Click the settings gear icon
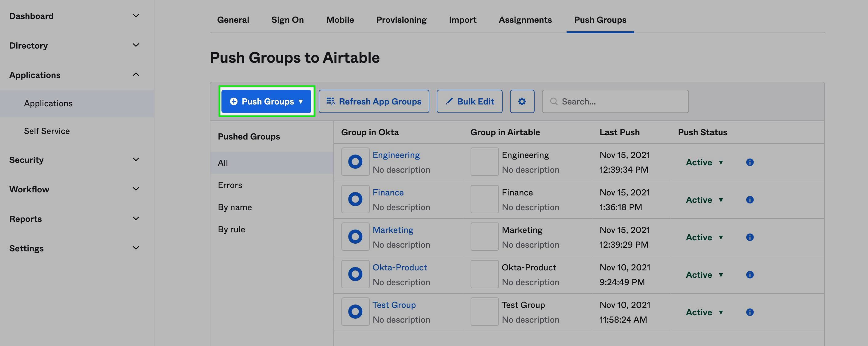Viewport: 868px width, 346px height. pos(521,101)
